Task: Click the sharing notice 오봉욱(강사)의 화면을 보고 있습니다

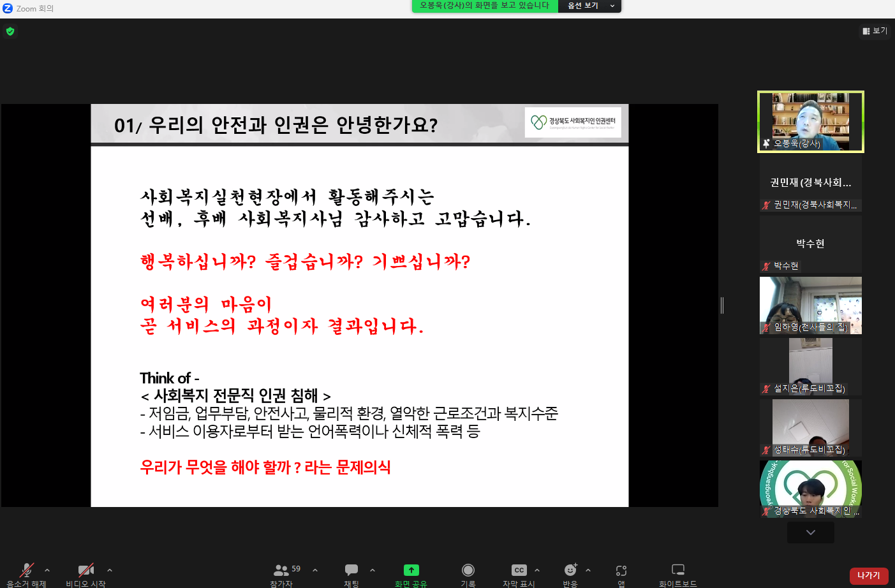Action: 485,6
